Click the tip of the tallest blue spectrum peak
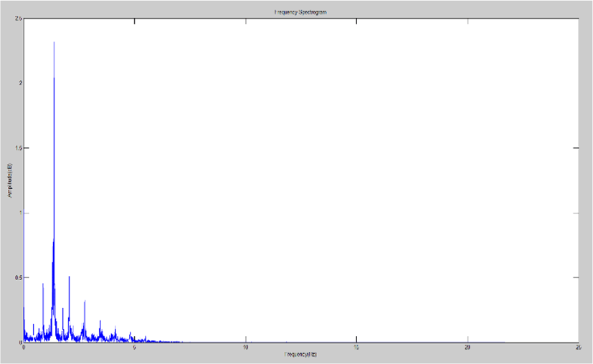This screenshot has height=364, width=593. (x=54, y=42)
